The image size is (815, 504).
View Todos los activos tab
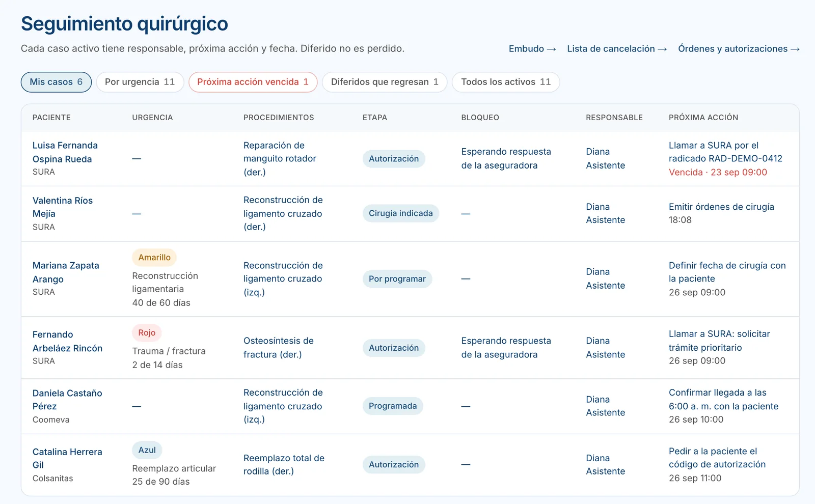coord(506,82)
